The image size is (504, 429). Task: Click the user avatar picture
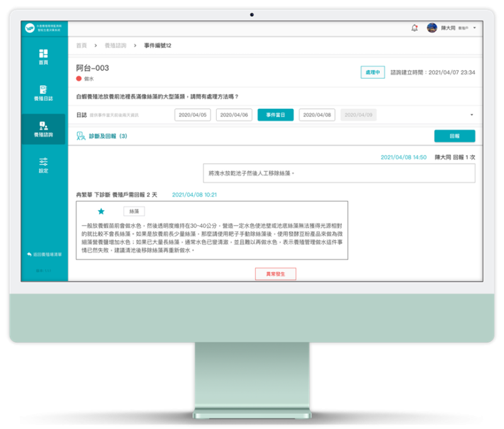tap(432, 28)
